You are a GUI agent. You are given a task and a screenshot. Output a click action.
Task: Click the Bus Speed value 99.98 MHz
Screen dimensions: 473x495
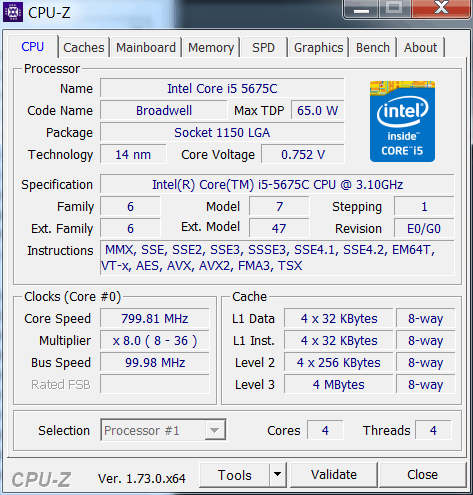(155, 363)
